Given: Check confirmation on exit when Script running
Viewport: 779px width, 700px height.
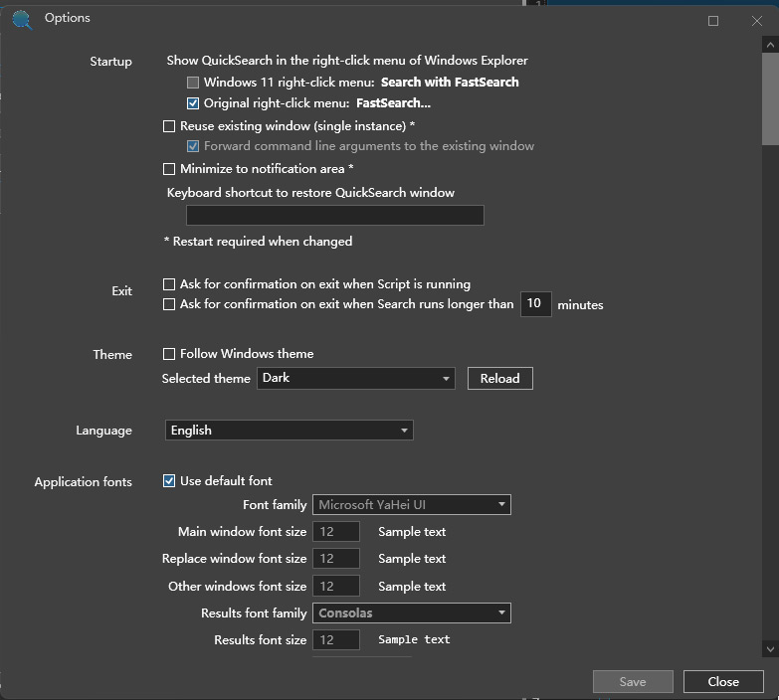Looking at the screenshot, I should point(169,284).
